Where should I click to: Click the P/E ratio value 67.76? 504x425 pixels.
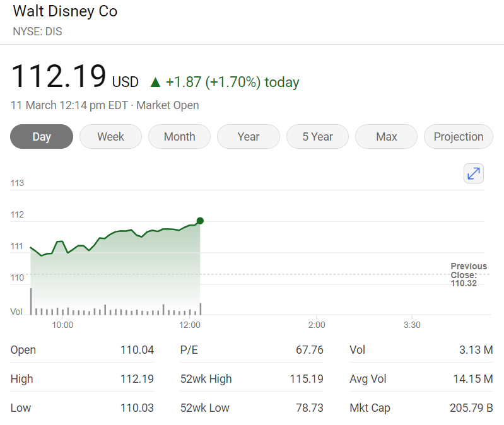click(x=309, y=350)
